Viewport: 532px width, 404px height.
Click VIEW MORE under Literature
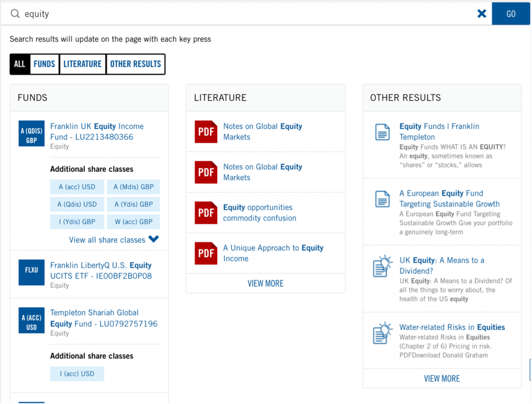click(265, 284)
